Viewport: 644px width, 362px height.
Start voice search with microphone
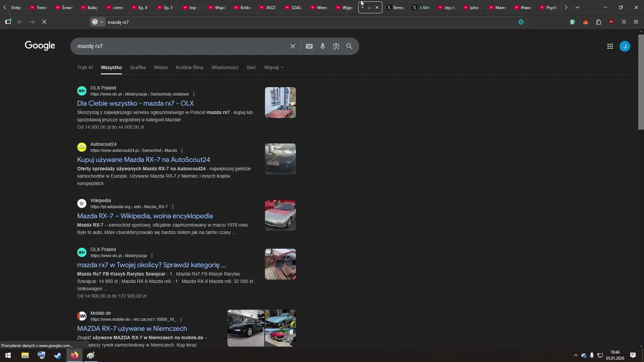(x=323, y=46)
